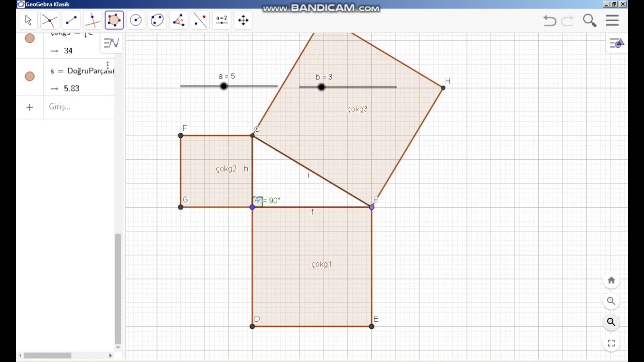Image resolution: width=644 pixels, height=362 pixels.
Task: Select point F on the square
Action: tap(181, 135)
